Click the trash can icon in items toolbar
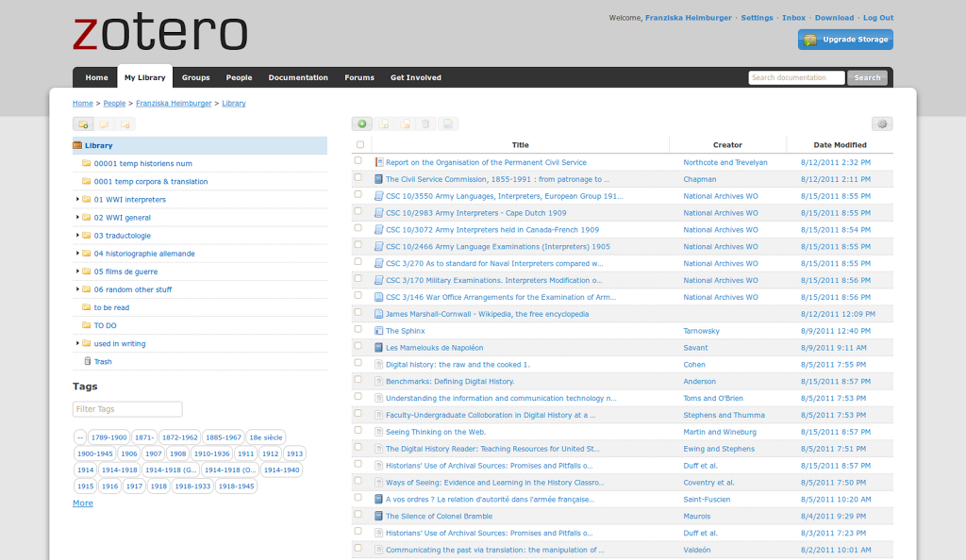Viewport: 966px width, 560px height. (x=425, y=124)
